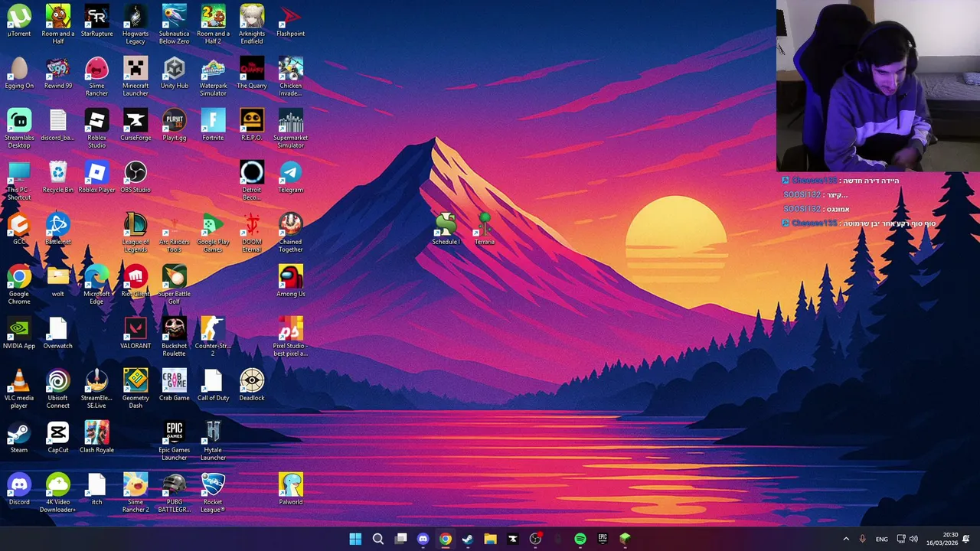Image resolution: width=980 pixels, height=551 pixels.
Task: Open the Schedule I desktop shortcut
Action: [446, 230]
